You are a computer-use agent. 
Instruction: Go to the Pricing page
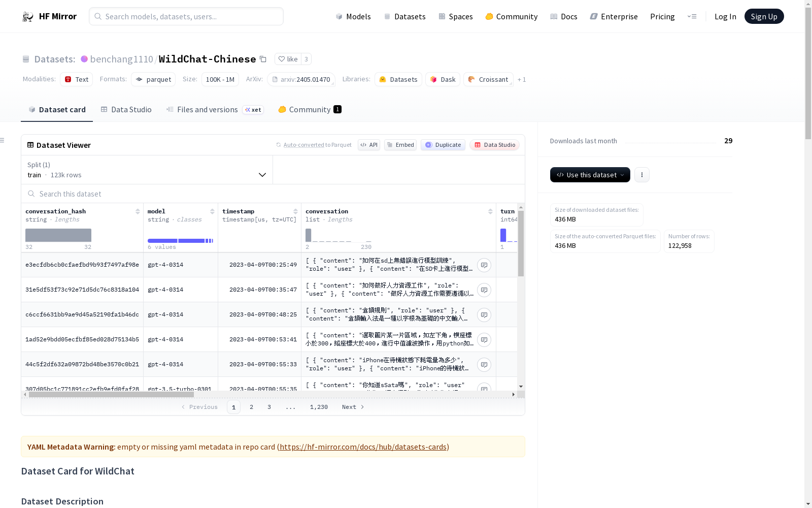pyautogui.click(x=662, y=17)
